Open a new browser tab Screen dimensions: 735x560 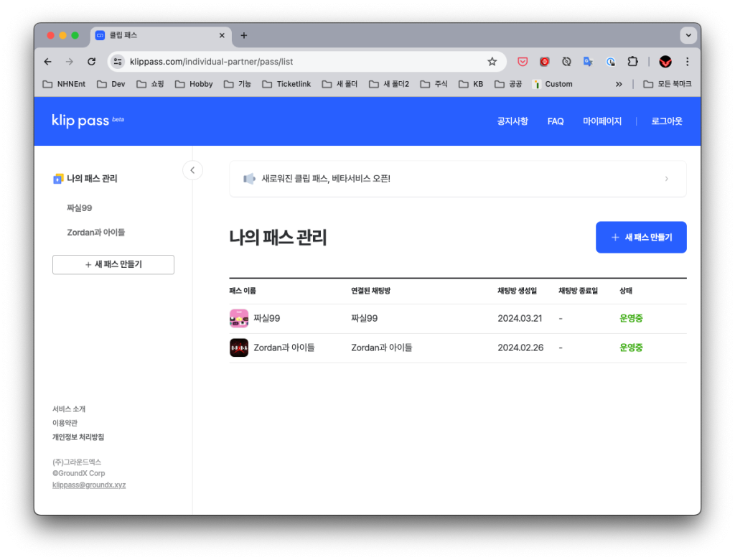click(244, 35)
